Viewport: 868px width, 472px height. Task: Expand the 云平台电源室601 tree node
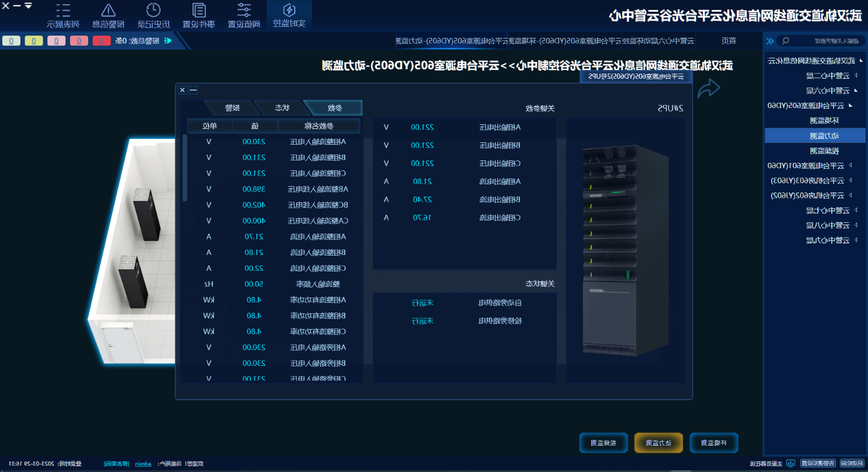pyautogui.click(x=850, y=165)
